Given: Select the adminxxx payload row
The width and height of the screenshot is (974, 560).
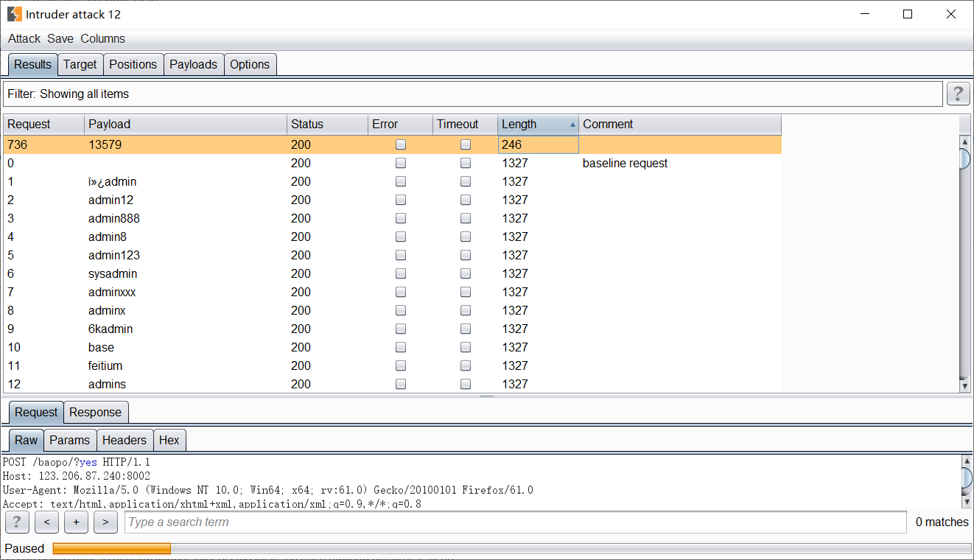Looking at the screenshot, I should pos(393,292).
